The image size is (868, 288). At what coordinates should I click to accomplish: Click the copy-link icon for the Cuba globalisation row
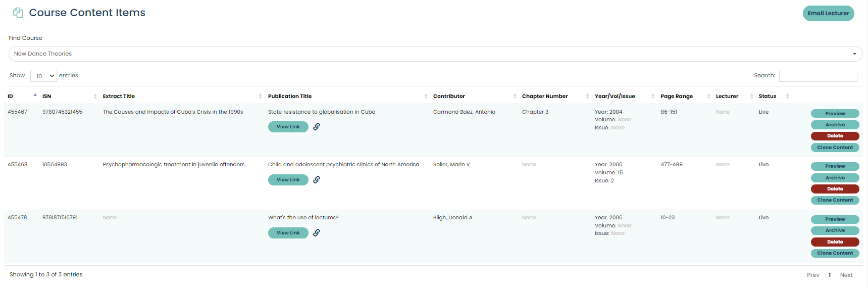pos(317,127)
